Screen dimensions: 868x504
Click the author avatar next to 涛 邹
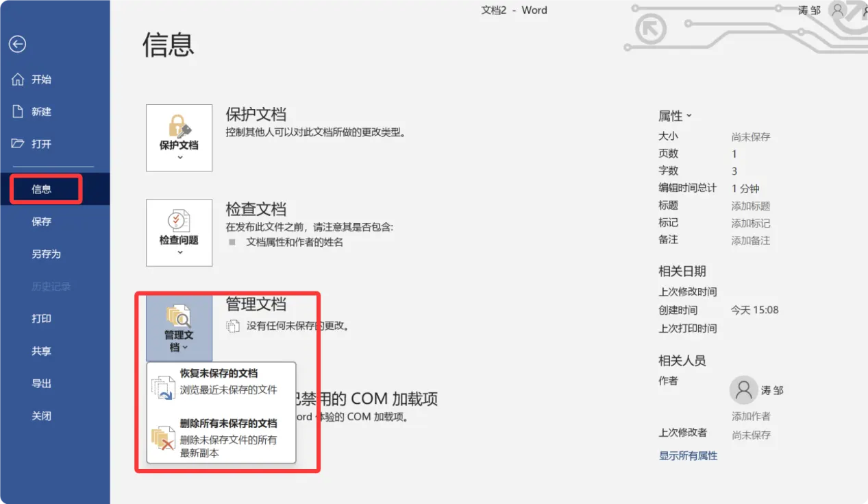(x=743, y=389)
